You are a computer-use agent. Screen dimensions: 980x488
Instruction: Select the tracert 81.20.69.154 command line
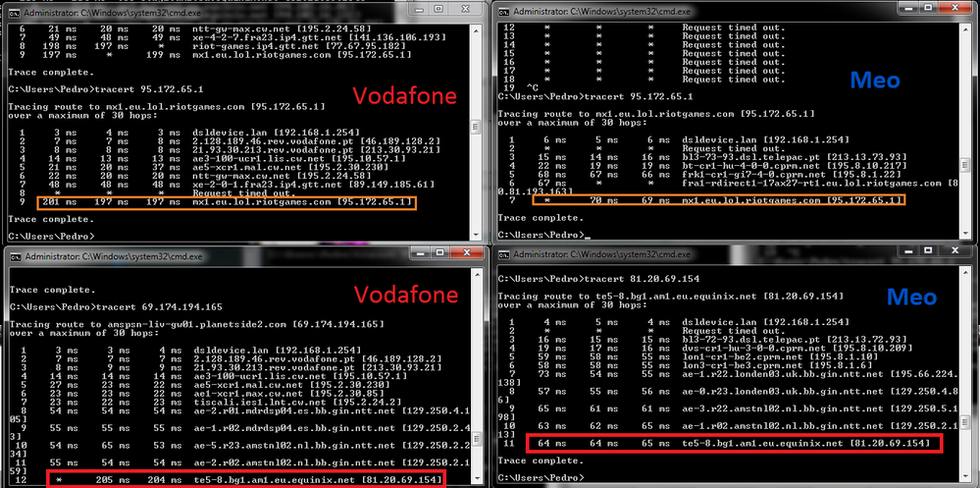[598, 279]
